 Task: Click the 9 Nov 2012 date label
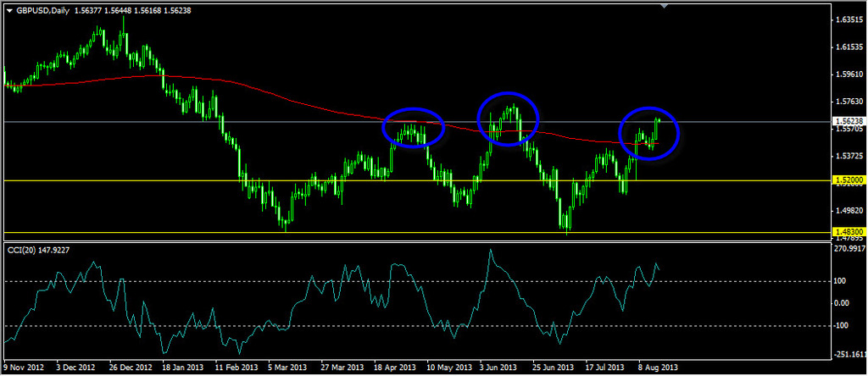pos(22,368)
